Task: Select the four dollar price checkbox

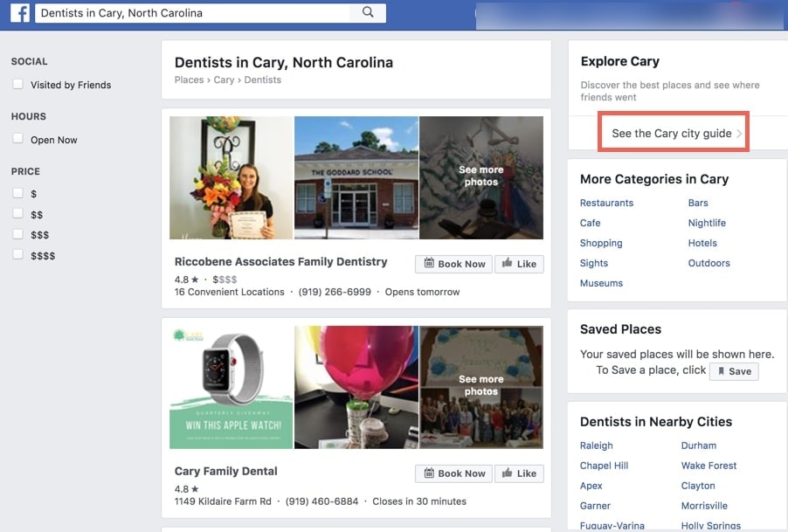Action: [17, 255]
